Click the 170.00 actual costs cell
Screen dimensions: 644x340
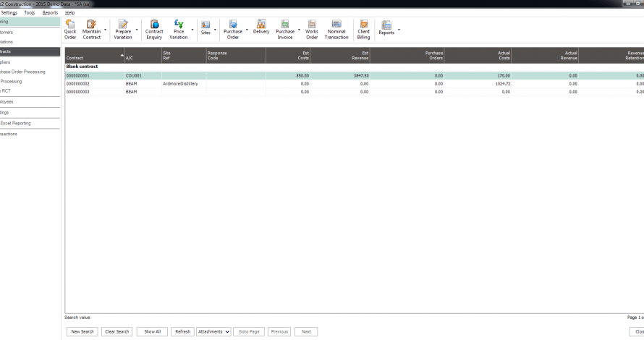[x=478, y=75]
